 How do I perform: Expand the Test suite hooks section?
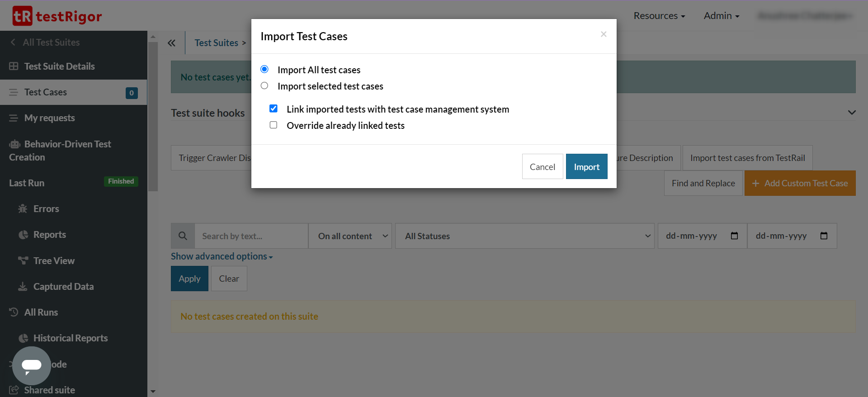pos(852,113)
